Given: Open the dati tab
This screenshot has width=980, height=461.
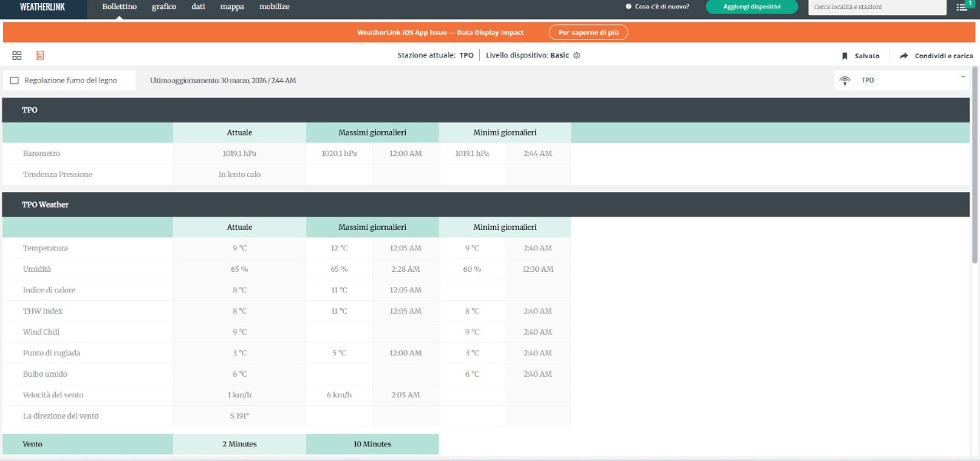Looking at the screenshot, I should 198,7.
